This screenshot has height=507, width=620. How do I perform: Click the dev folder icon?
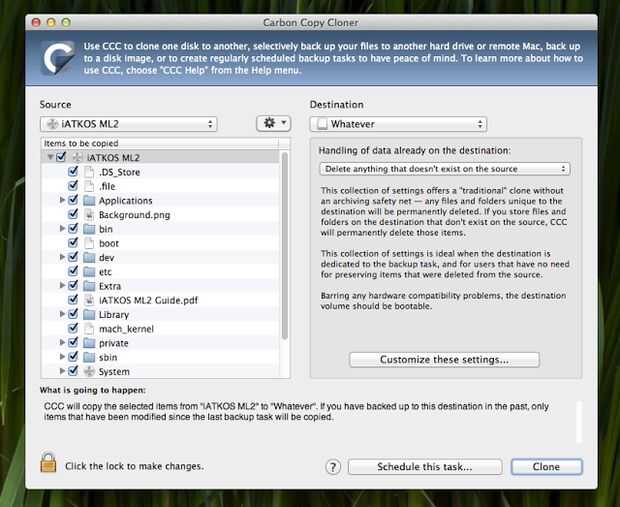pyautogui.click(x=89, y=257)
